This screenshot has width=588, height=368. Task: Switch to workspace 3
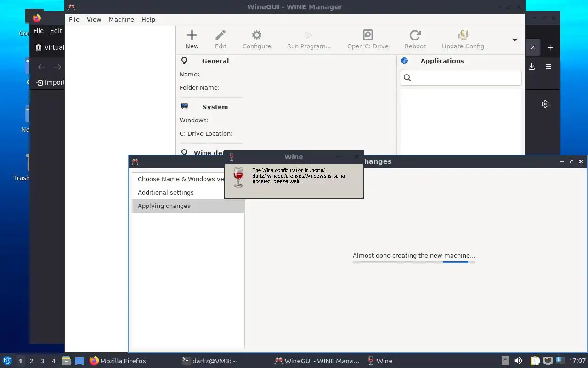[43, 361]
